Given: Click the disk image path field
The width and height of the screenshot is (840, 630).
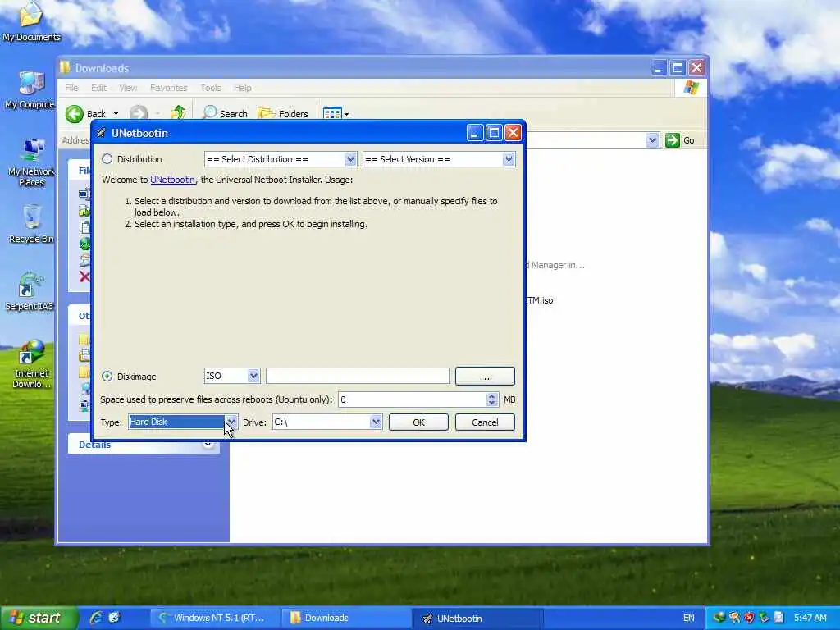Looking at the screenshot, I should coord(358,376).
